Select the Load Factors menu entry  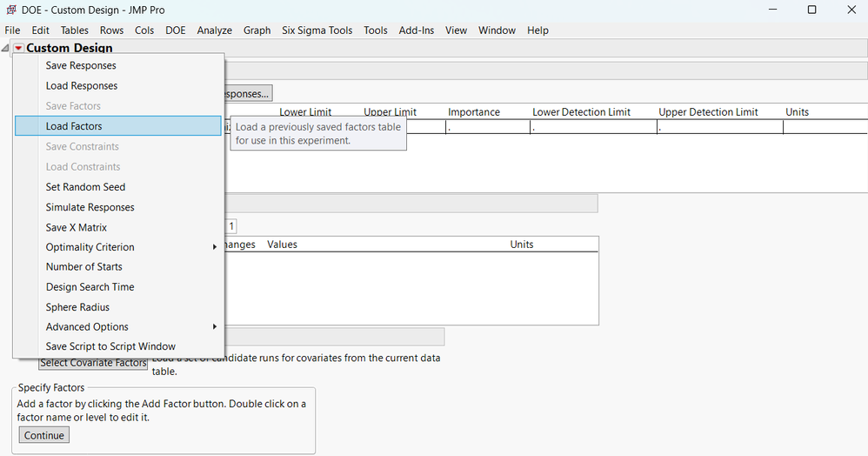pos(118,126)
